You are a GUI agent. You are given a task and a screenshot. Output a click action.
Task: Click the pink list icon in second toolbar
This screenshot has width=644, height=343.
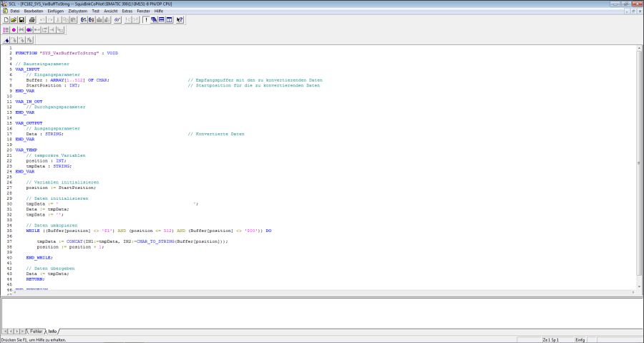6,30
